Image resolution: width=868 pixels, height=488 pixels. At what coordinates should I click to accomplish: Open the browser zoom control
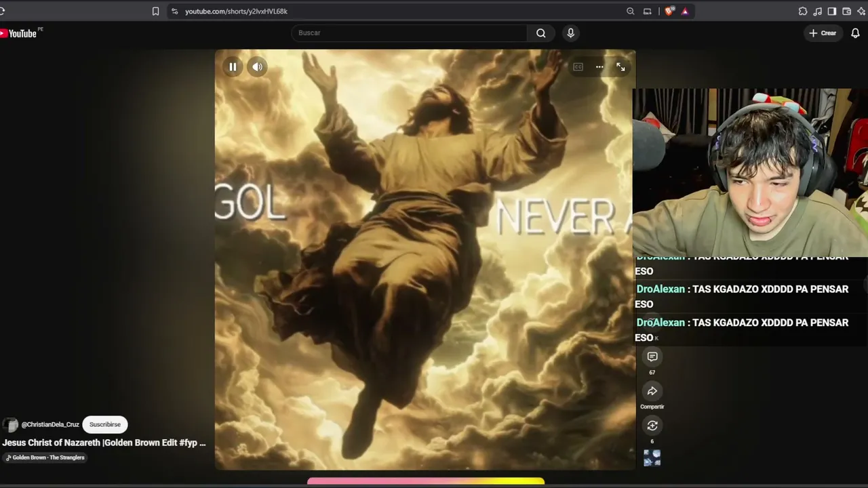tap(631, 12)
